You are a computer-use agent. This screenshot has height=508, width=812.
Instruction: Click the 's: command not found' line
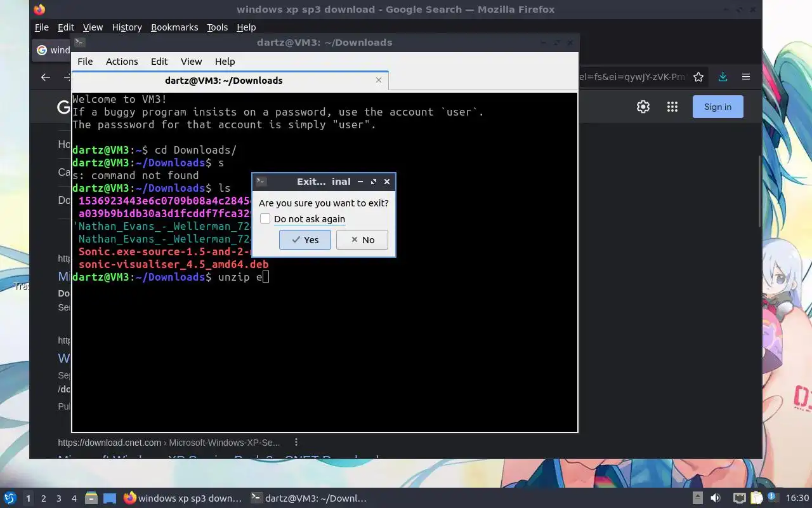(x=136, y=175)
